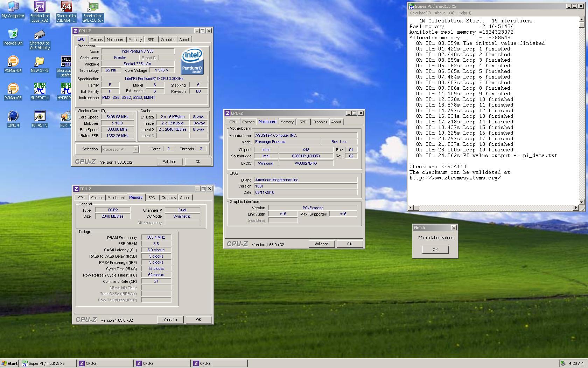This screenshot has width=588, height=368.
Task: Click Super PI horizontal scrollbar right arrow
Action: (x=576, y=208)
